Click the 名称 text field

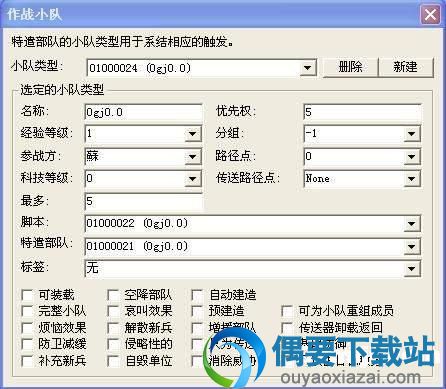(x=143, y=112)
